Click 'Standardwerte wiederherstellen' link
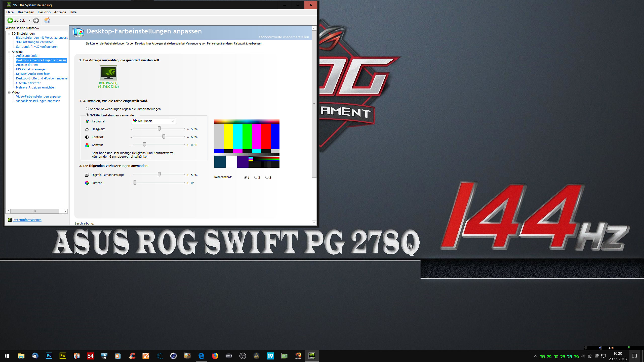Screen dimensions: 644x362 click(284, 37)
